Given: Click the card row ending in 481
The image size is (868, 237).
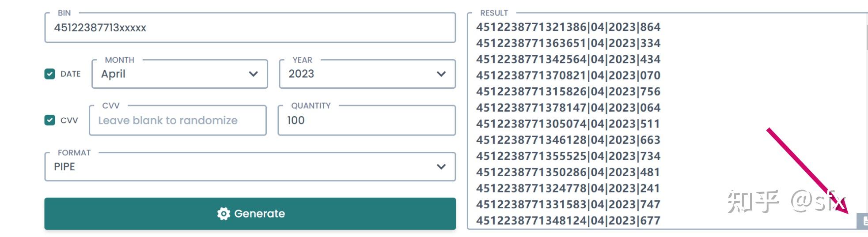Looking at the screenshot, I should tap(568, 172).
